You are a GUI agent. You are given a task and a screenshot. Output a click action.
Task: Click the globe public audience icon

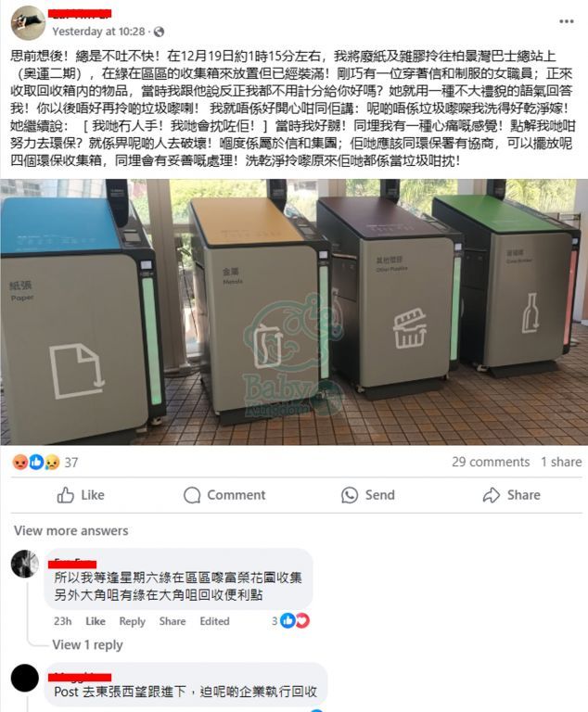(x=159, y=32)
